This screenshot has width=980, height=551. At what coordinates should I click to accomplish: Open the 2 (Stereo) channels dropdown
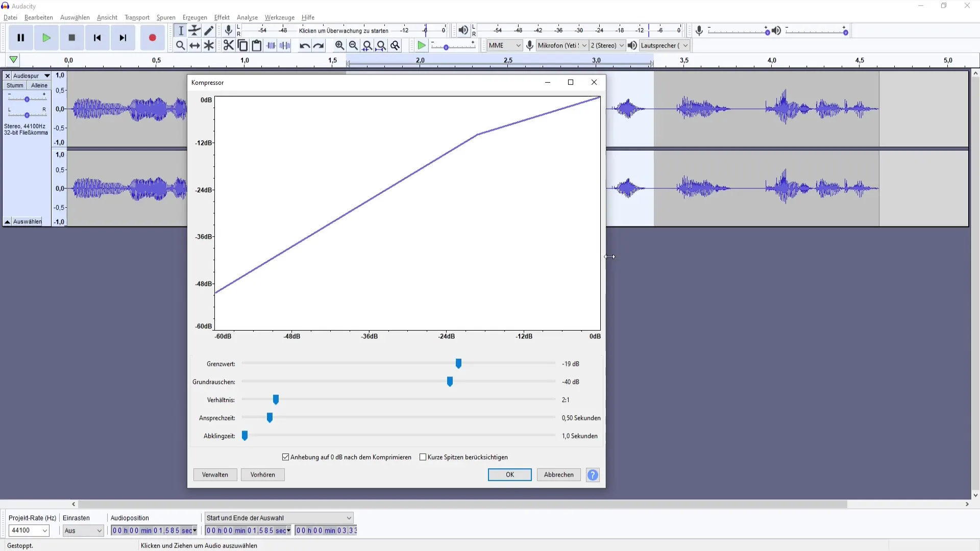[x=607, y=45]
